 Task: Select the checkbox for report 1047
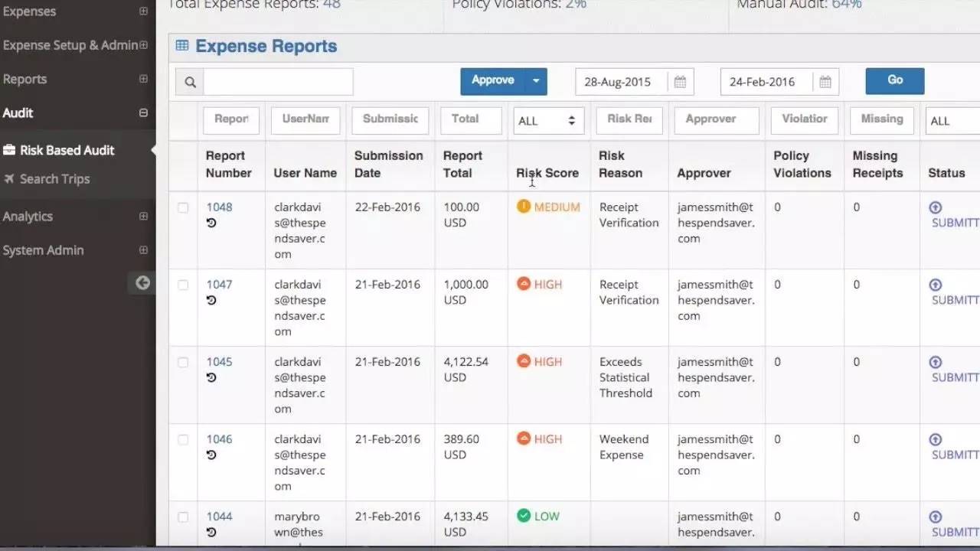coord(183,285)
